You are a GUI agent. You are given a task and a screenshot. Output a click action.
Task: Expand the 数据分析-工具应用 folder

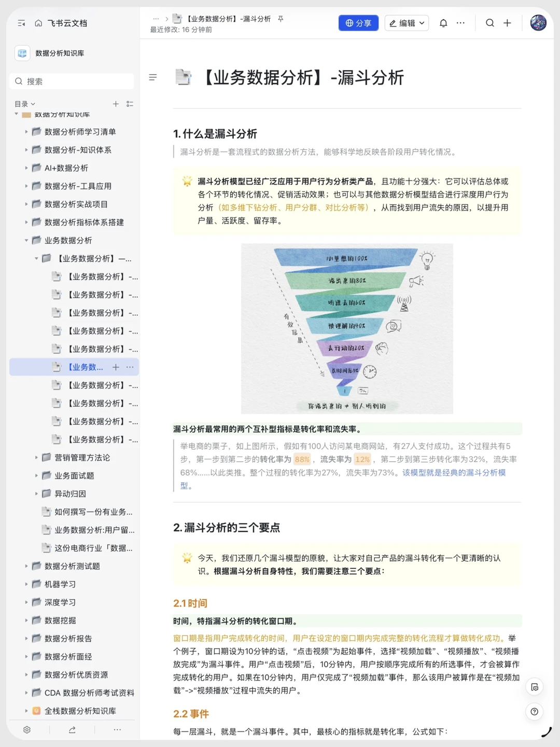(x=26, y=186)
